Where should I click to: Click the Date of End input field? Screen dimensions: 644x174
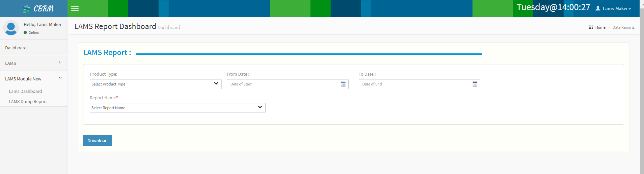tap(419, 84)
